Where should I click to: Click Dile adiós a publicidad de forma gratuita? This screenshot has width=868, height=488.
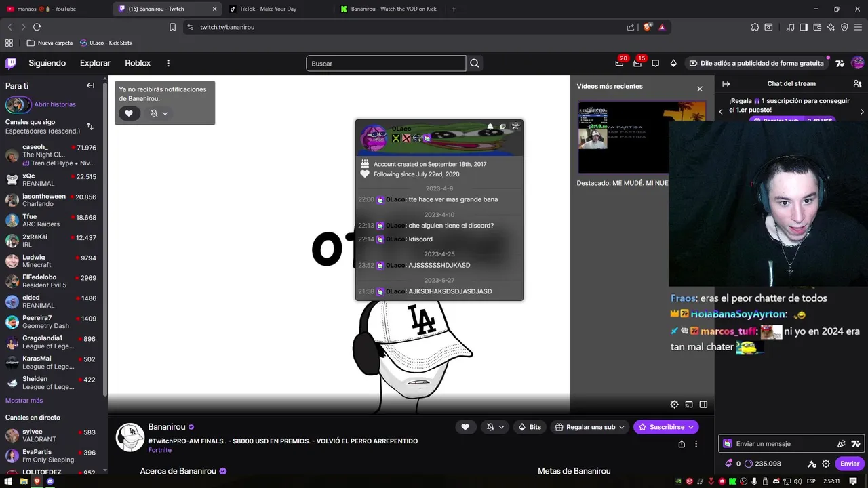click(x=756, y=63)
